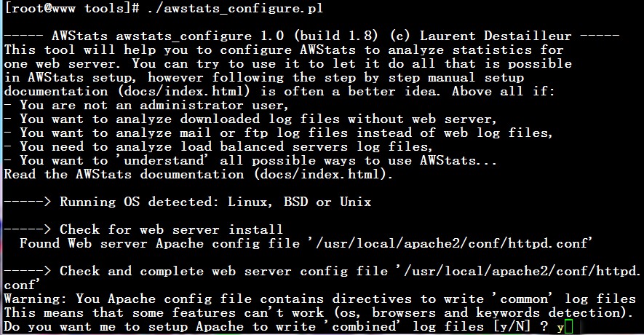Click the 'Running OS detected' line
Screen dimensions: 644x335
click(188, 202)
